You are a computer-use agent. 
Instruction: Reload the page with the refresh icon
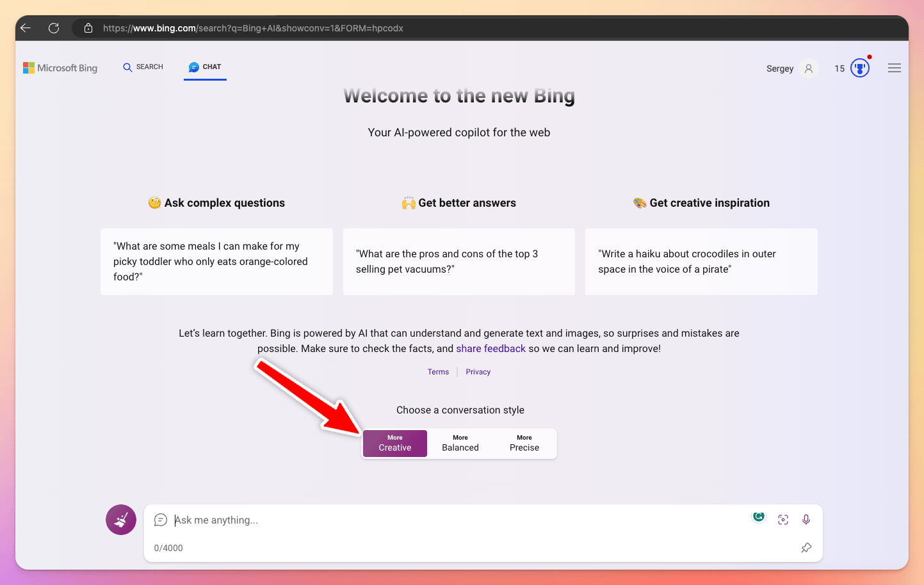point(54,28)
